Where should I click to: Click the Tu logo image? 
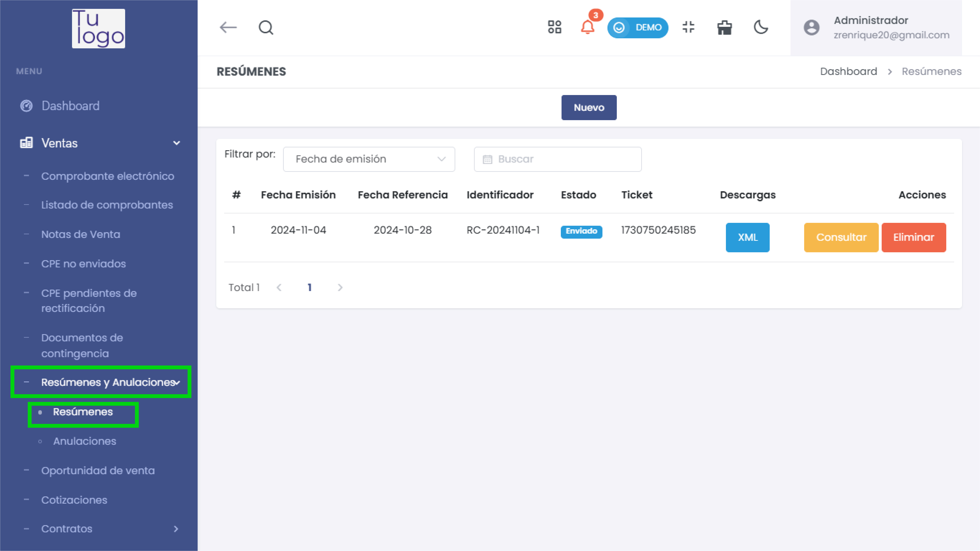[99, 28]
